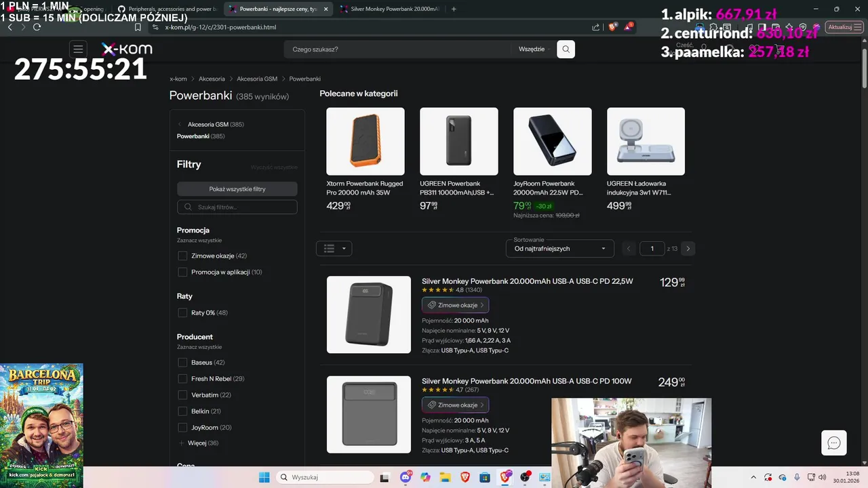Open the Zimowe okazje tag on the 129 zł product
Viewport: 868px width, 488px height.
pos(455,305)
